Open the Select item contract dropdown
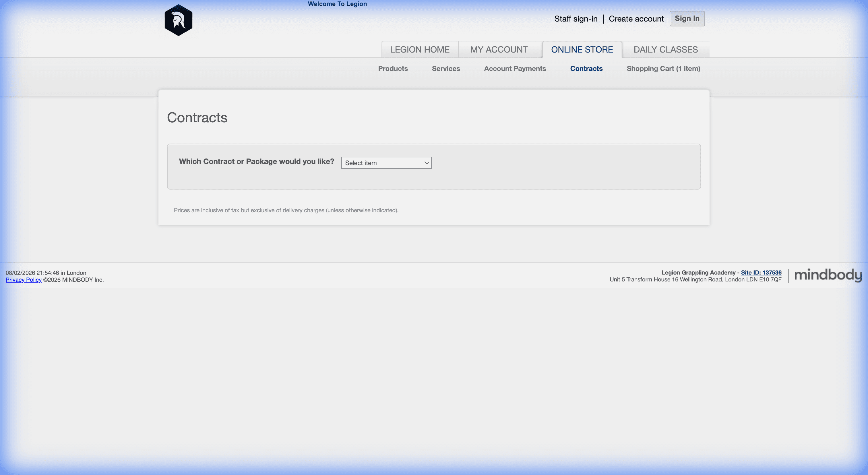 (x=386, y=163)
